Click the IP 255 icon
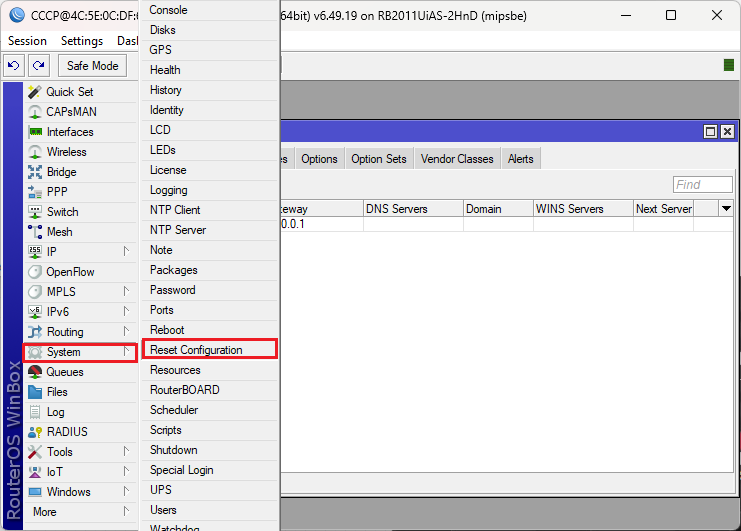 pos(34,252)
